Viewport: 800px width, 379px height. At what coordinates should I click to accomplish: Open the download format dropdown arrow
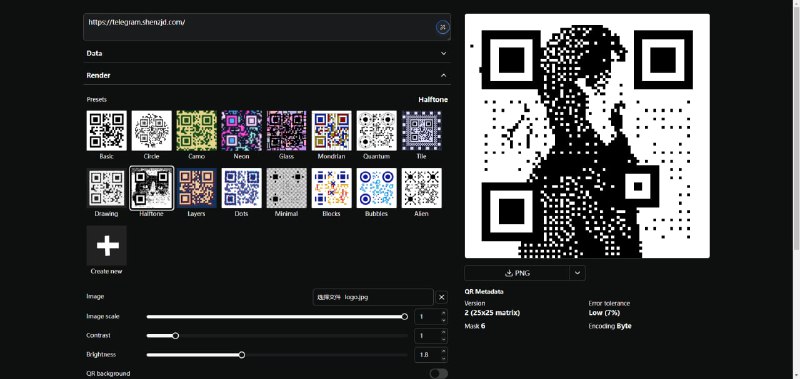tap(577, 273)
